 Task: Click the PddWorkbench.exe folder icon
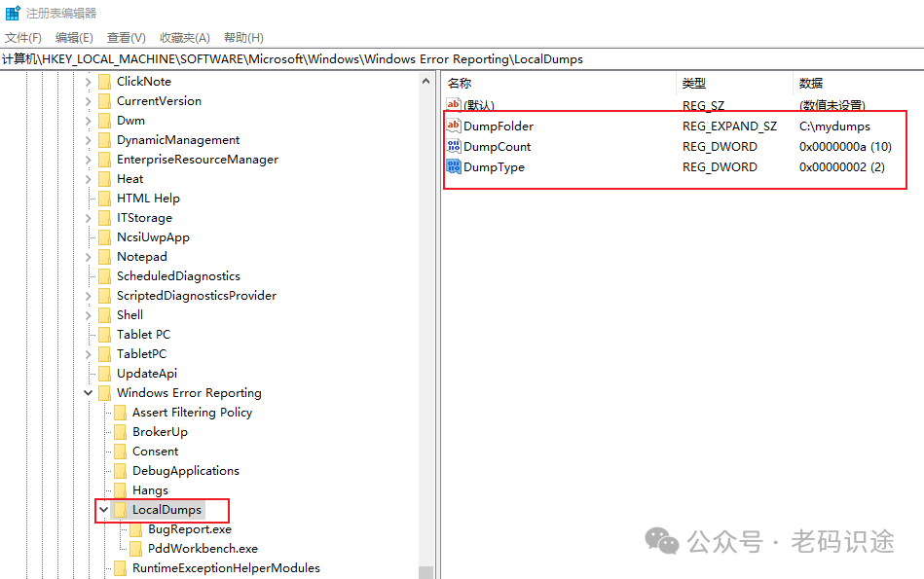tap(136, 549)
